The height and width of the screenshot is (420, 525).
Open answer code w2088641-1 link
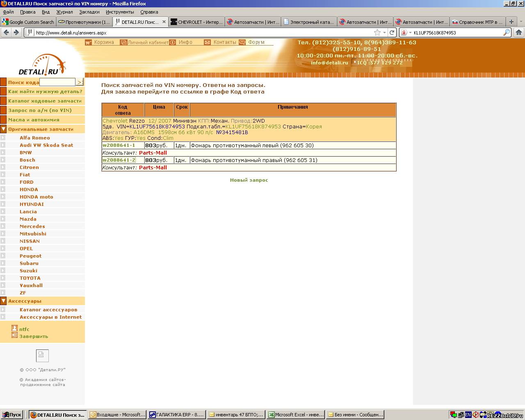[x=119, y=145]
